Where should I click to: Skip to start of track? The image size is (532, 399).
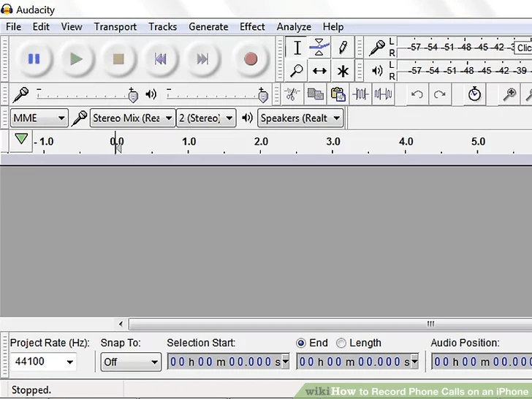click(x=160, y=59)
